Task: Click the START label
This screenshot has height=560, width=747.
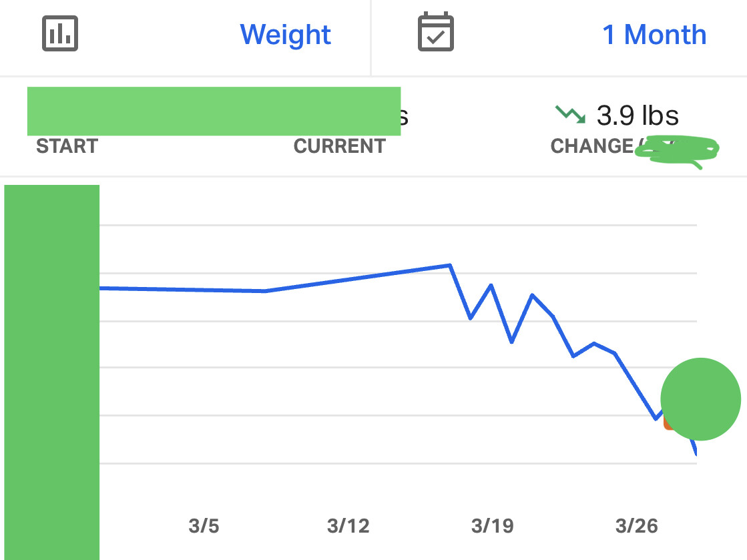Action: (x=67, y=146)
